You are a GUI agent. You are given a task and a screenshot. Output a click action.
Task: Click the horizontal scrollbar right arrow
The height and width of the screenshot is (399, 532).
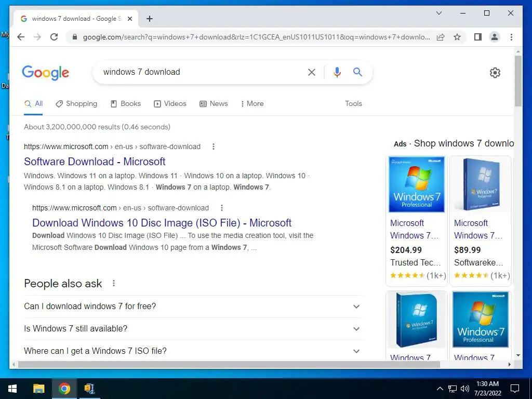tap(509, 364)
